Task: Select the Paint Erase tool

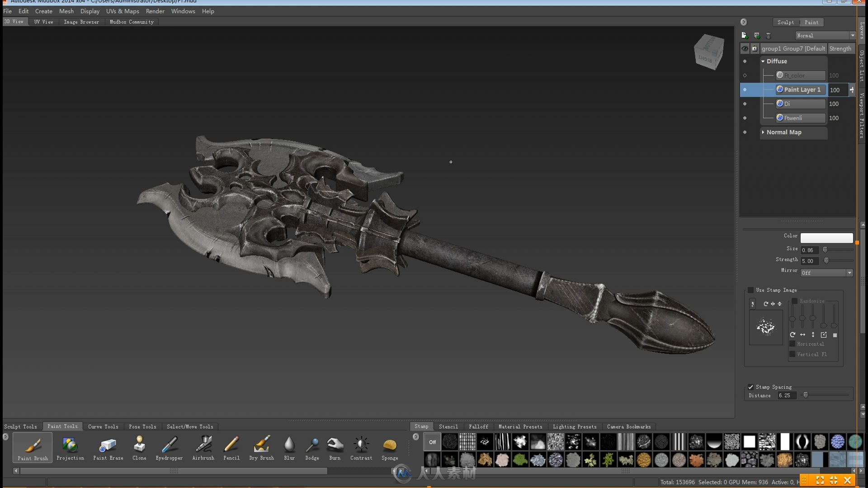Action: click(108, 447)
